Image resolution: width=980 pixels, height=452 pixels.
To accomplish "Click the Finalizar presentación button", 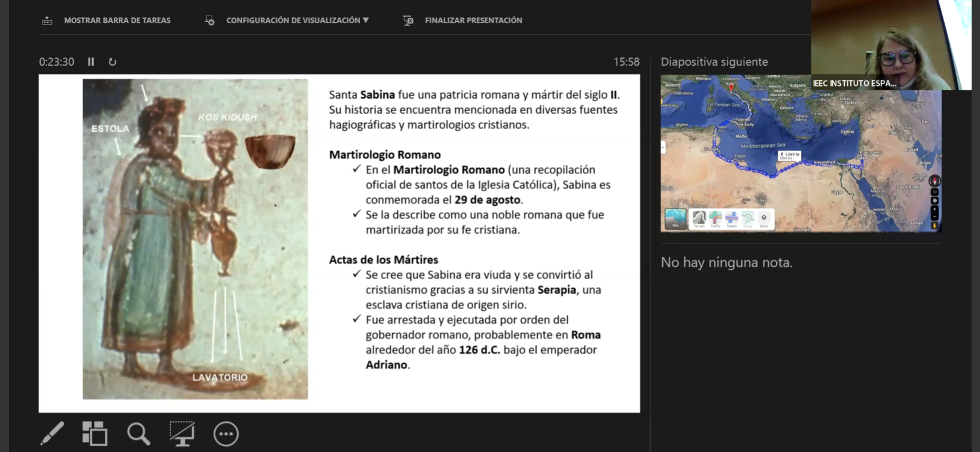I will 473,20.
